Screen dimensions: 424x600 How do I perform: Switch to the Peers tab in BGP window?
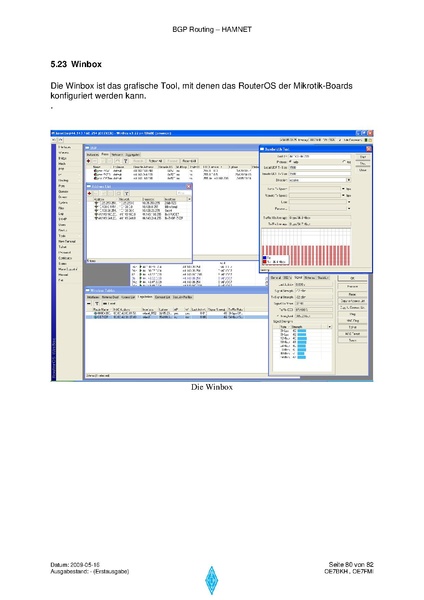[105, 154]
